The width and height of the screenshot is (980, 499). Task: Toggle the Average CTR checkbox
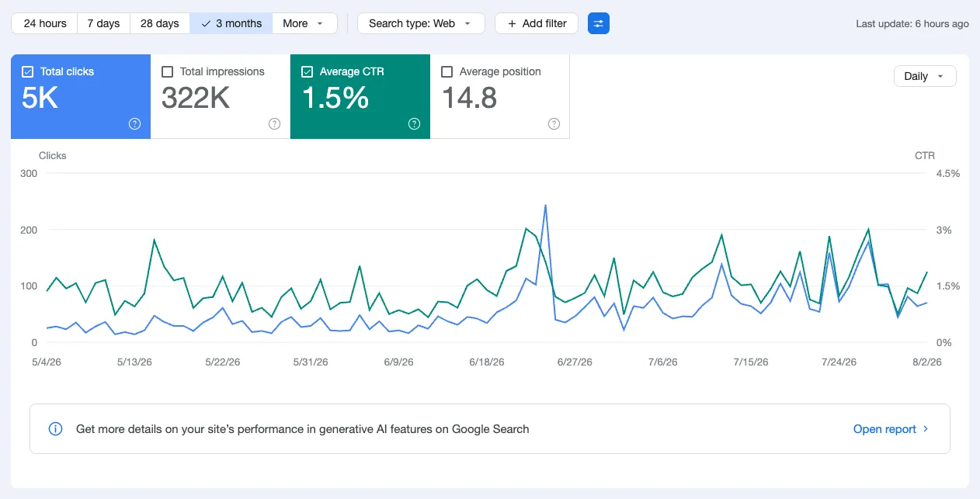pyautogui.click(x=307, y=71)
